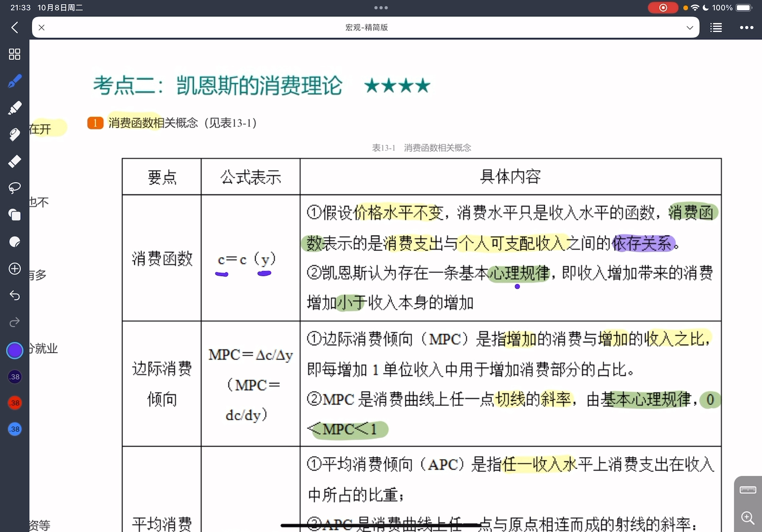Choose the purple color swatch
This screenshot has width=762, height=532.
[x=15, y=350]
